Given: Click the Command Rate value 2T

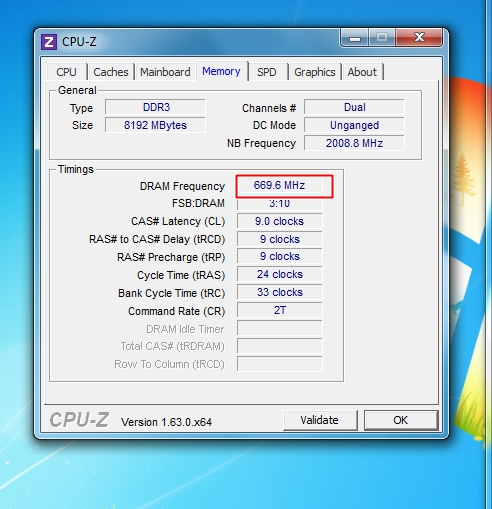Looking at the screenshot, I should coord(280,310).
